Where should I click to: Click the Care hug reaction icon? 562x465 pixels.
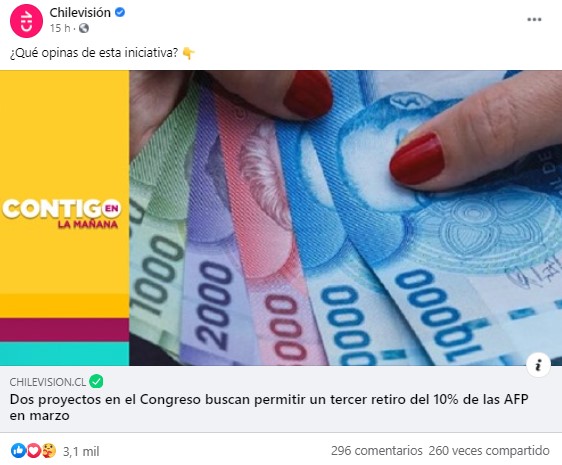click(x=49, y=451)
